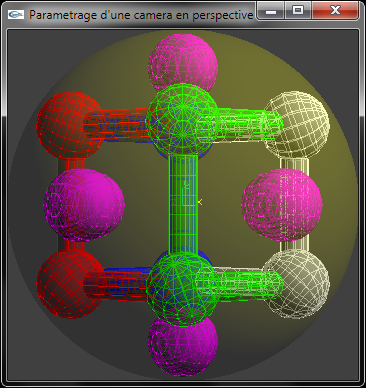Select the top magenta sphere
This screenshot has width=366, height=388.
(183, 62)
